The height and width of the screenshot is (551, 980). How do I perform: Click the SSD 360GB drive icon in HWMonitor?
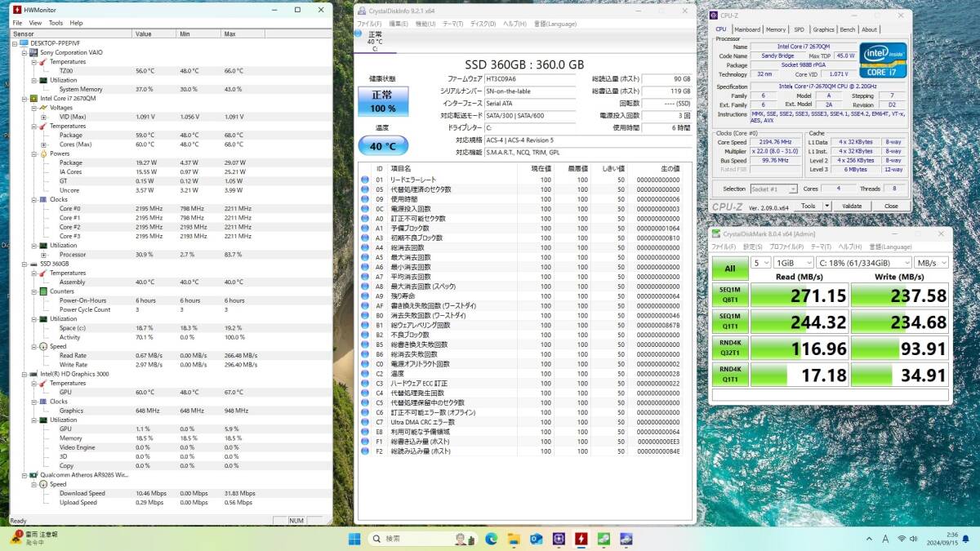(x=33, y=264)
